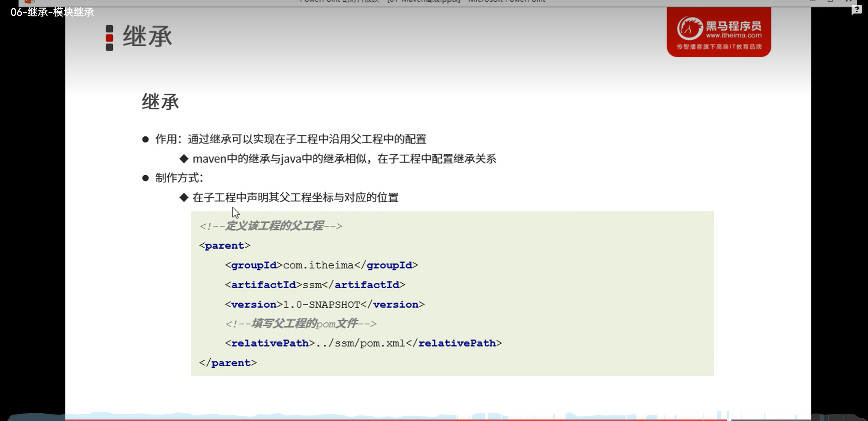Click the PowerPoint window title text
This screenshot has width=868, height=421.
[x=422, y=1]
